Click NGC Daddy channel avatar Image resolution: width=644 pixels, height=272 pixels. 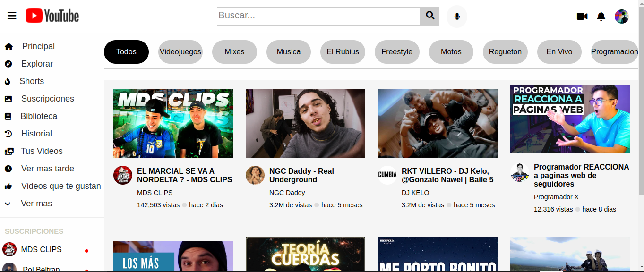click(255, 175)
